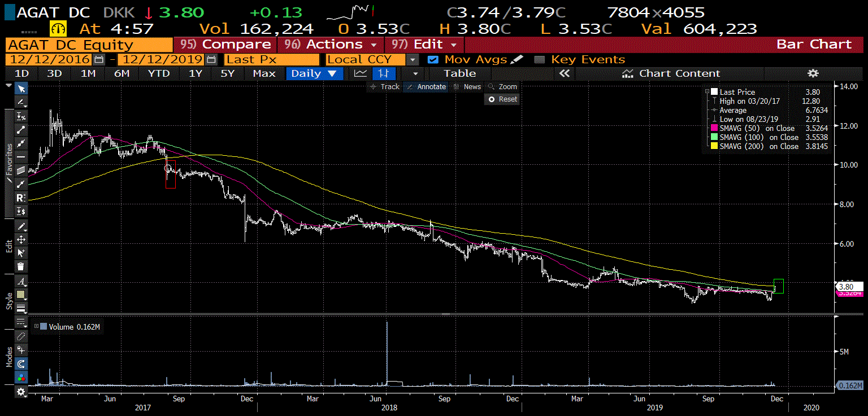Uncheck the Mov Avgs checkbox

click(x=433, y=59)
